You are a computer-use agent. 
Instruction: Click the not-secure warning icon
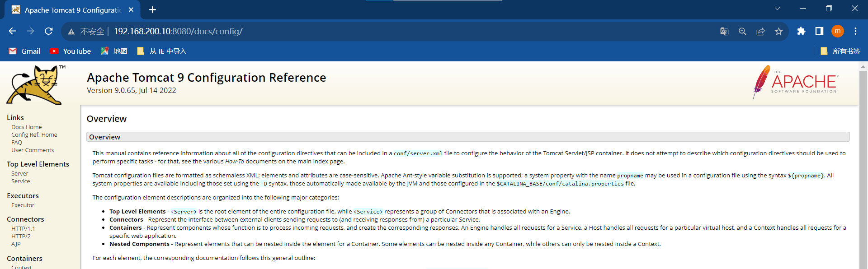tap(71, 32)
